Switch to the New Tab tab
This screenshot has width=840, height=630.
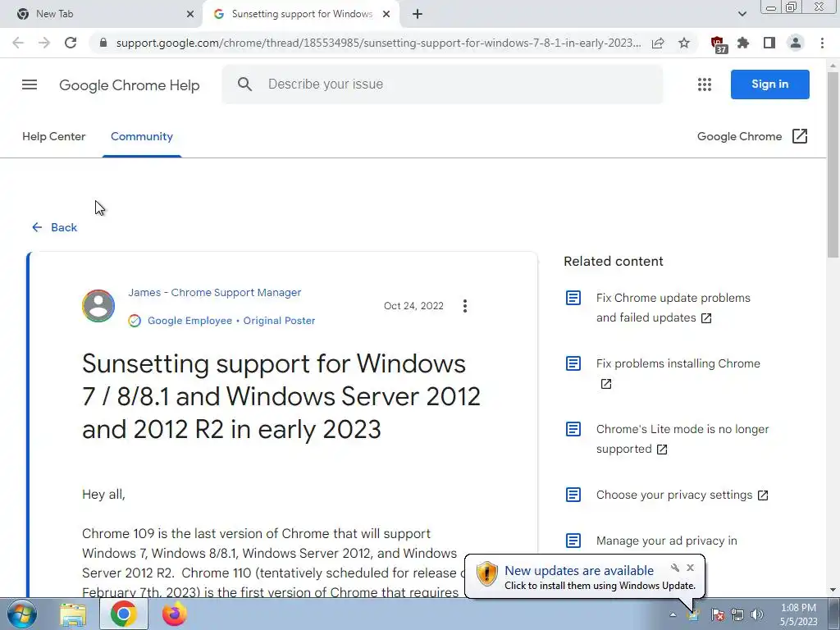click(x=101, y=14)
